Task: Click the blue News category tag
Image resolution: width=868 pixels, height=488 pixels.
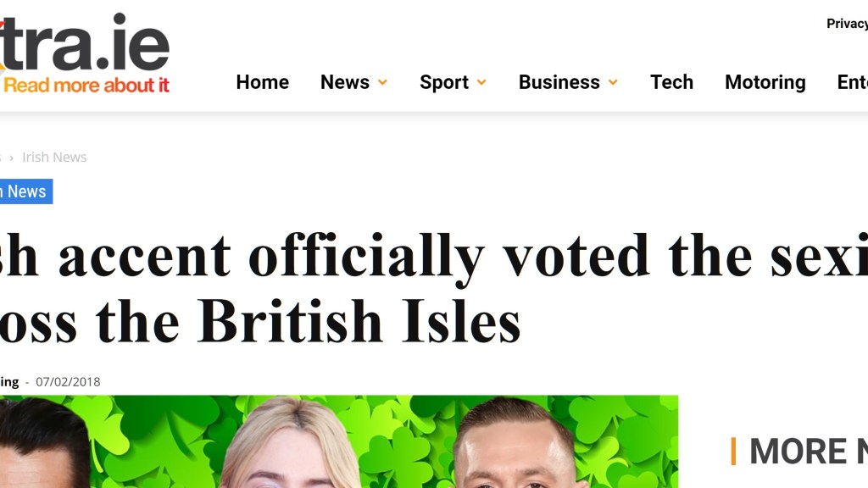Action: coord(25,191)
